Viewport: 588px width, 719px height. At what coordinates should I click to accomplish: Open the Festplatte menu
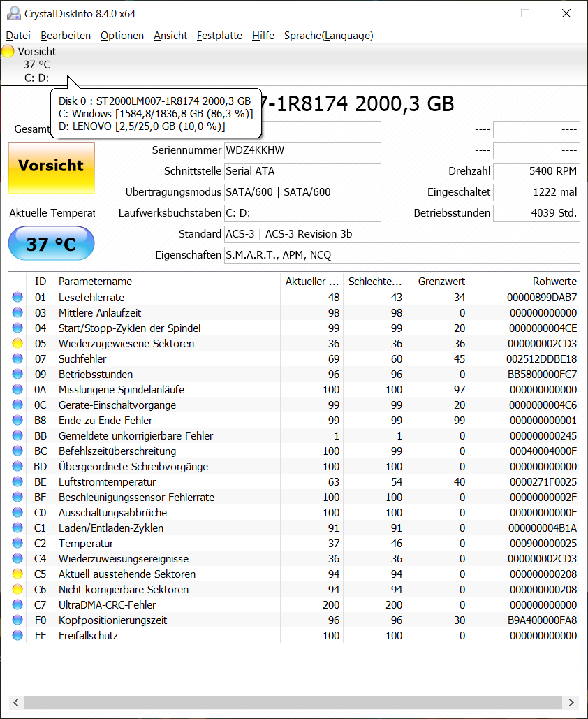(x=219, y=36)
